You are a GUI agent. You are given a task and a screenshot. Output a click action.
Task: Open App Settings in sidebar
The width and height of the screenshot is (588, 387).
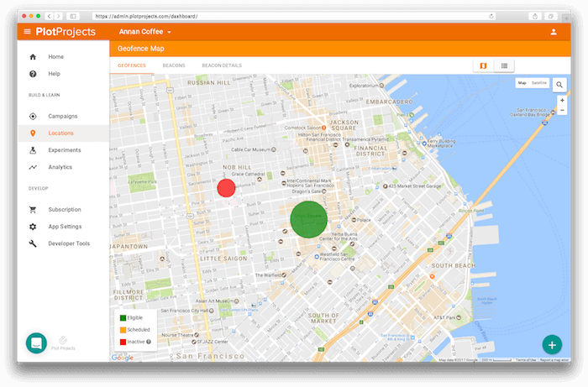click(x=65, y=227)
